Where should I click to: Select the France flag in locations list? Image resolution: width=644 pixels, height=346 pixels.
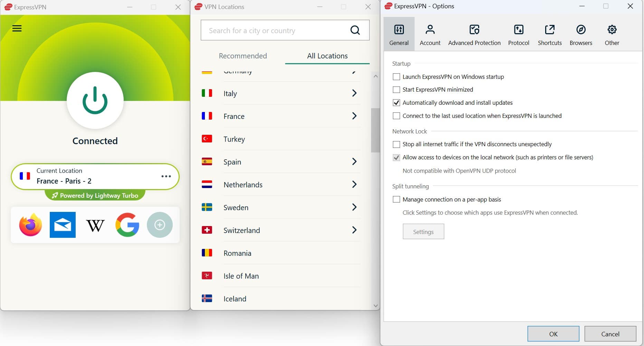point(207,116)
